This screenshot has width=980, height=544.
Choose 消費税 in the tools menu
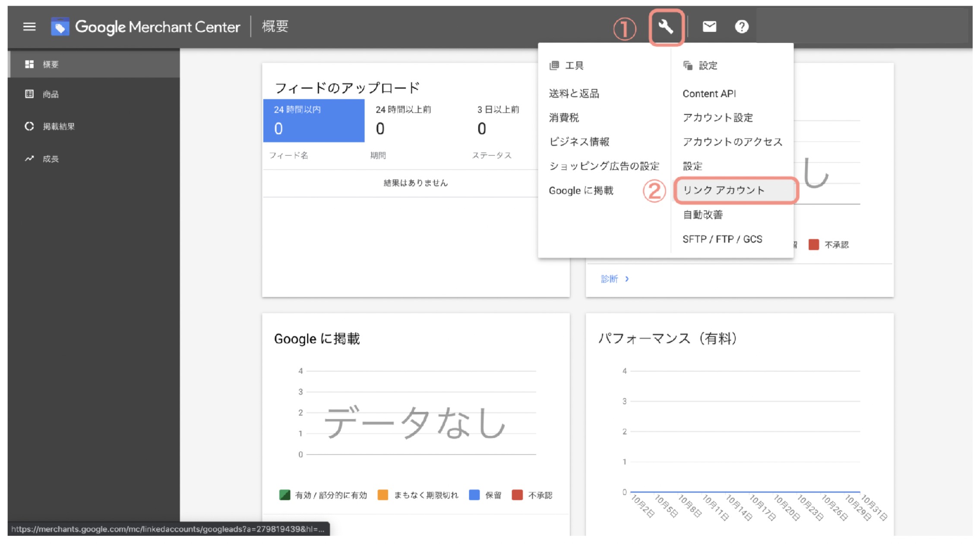click(564, 117)
